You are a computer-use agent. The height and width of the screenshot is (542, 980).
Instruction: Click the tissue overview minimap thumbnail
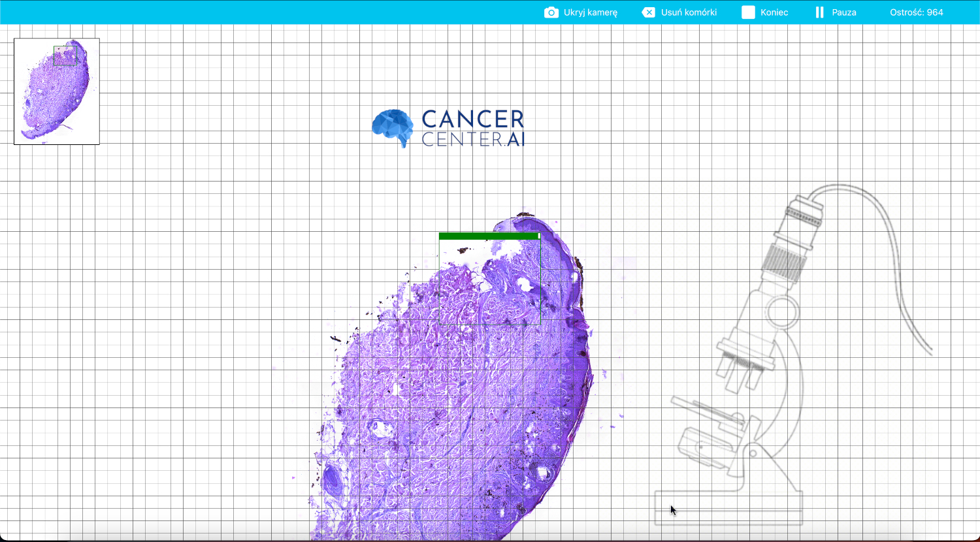point(57,91)
